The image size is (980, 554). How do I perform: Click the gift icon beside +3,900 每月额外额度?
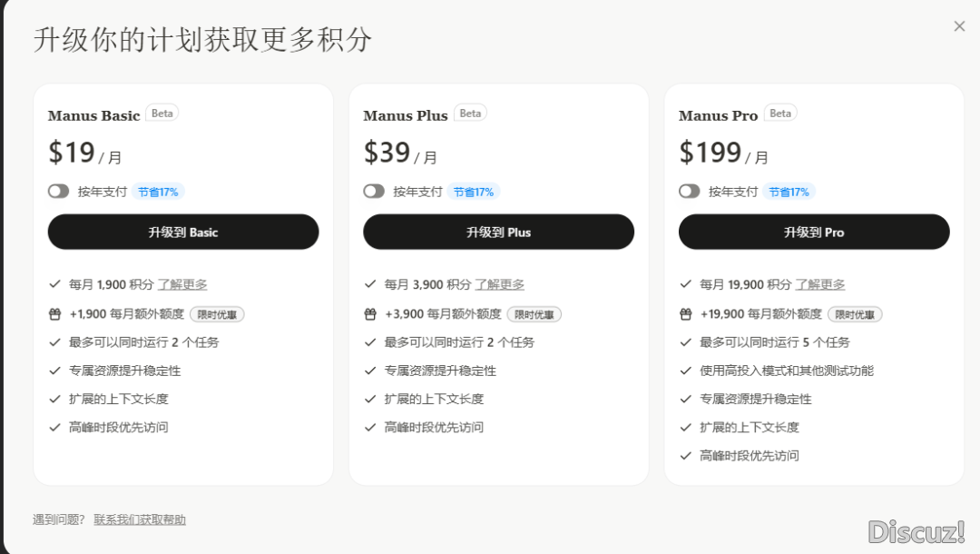pos(370,314)
